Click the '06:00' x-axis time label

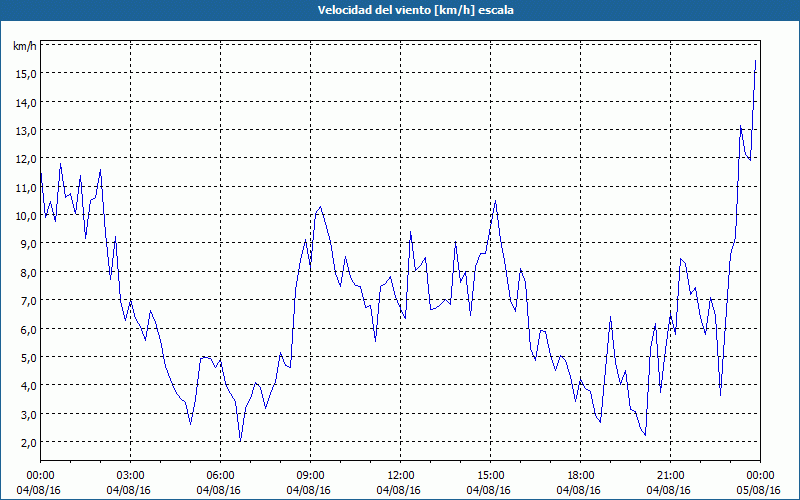point(220,476)
